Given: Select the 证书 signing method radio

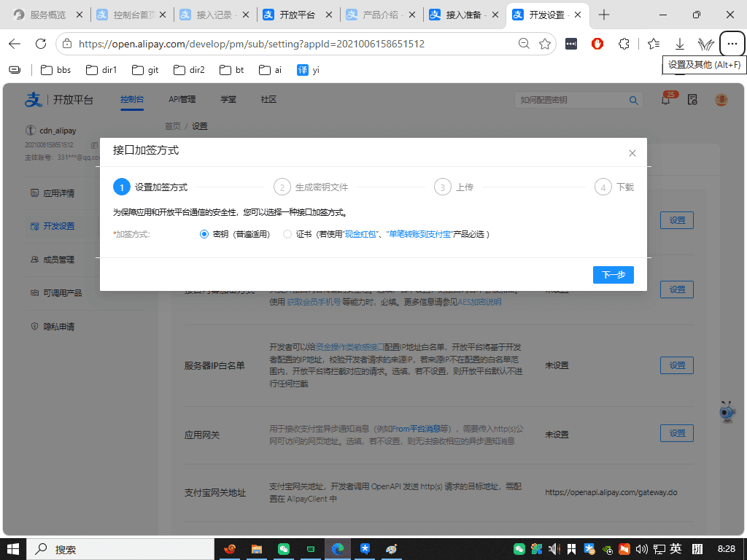Looking at the screenshot, I should click(x=287, y=234).
